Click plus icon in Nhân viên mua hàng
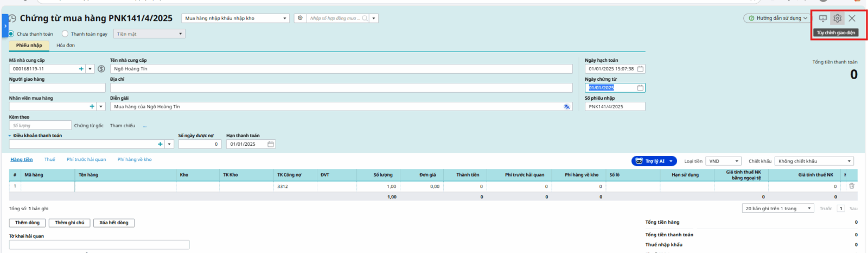 click(x=92, y=107)
